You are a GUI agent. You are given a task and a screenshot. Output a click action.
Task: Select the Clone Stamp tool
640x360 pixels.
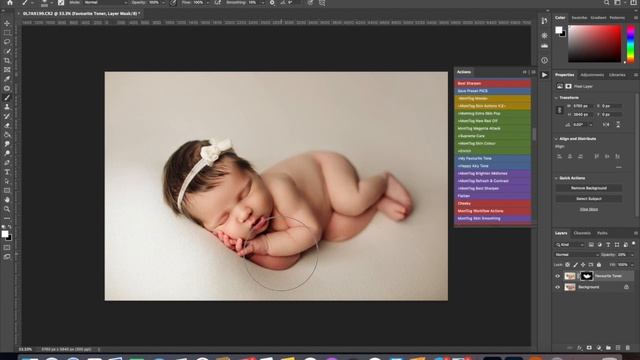point(7,107)
